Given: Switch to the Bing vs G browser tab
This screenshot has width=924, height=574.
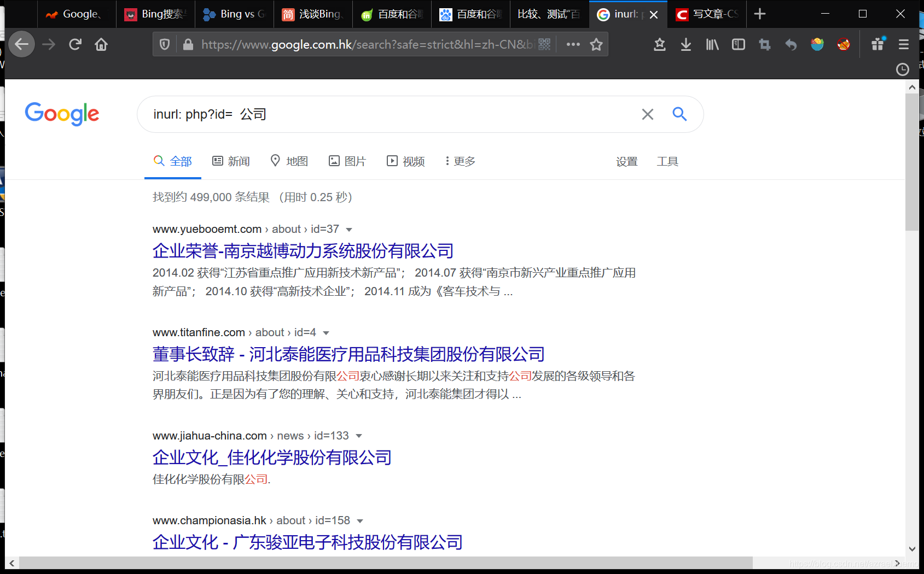Looking at the screenshot, I should tap(234, 14).
